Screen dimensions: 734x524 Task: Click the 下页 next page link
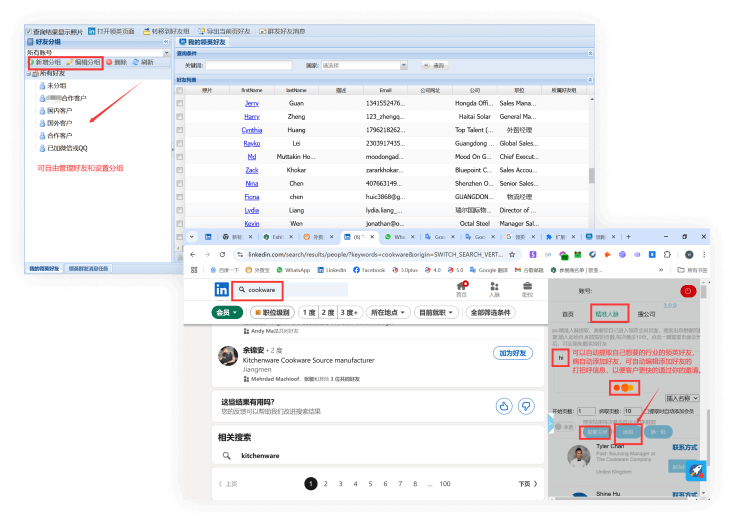click(528, 484)
